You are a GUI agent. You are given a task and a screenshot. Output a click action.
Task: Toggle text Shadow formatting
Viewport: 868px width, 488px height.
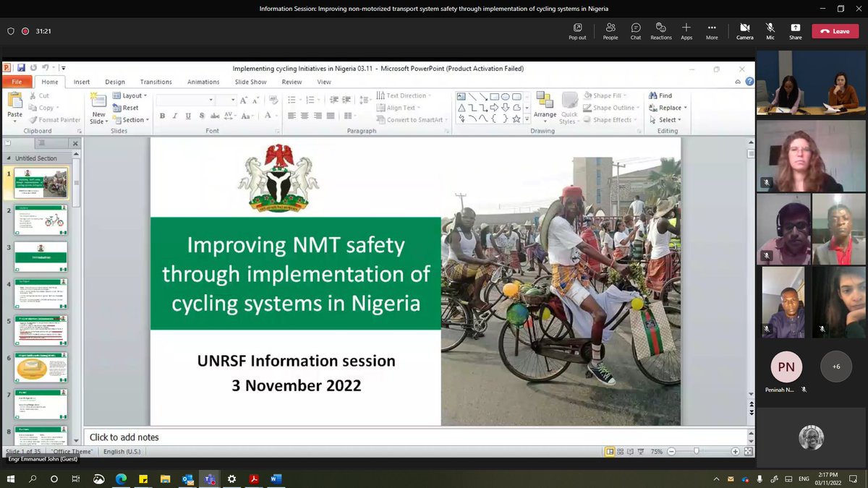(x=201, y=116)
